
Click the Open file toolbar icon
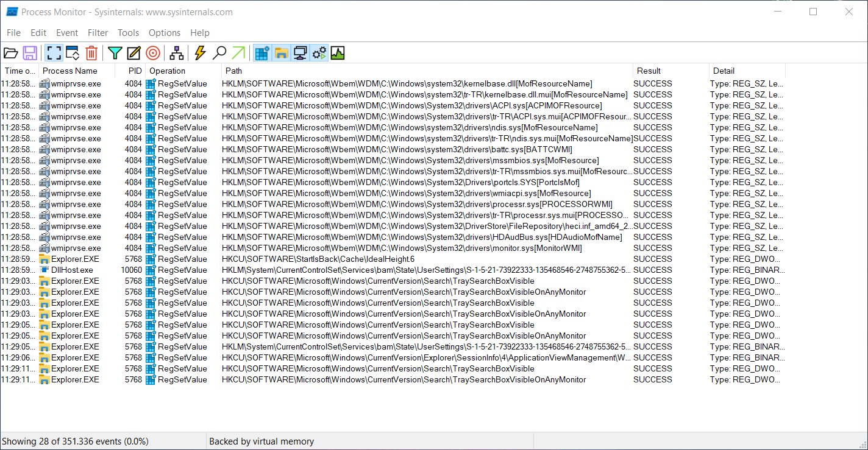click(x=11, y=53)
